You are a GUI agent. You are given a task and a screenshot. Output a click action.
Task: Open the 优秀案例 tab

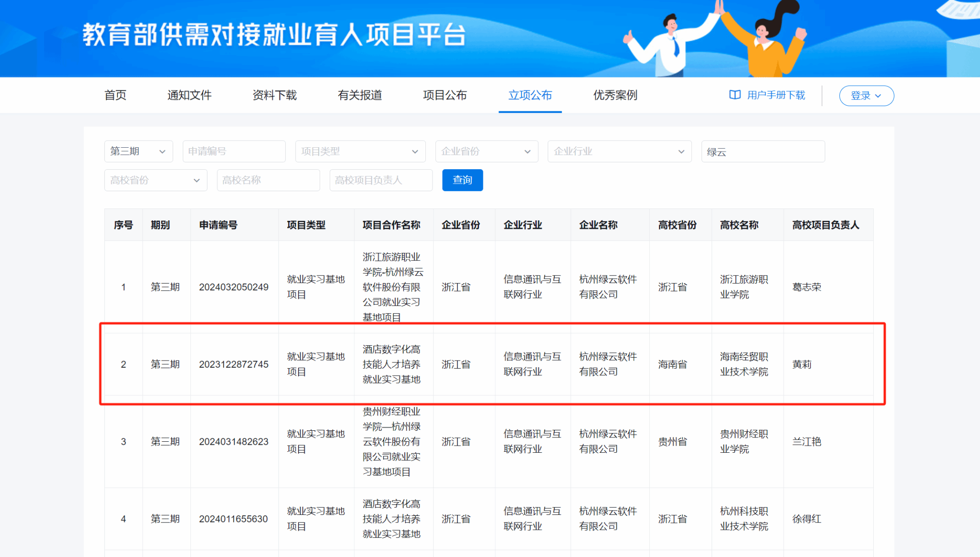pos(615,95)
